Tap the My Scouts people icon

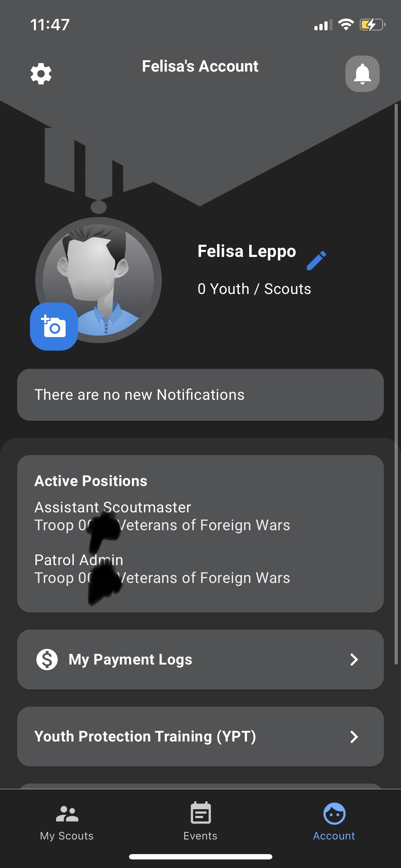coord(67,814)
